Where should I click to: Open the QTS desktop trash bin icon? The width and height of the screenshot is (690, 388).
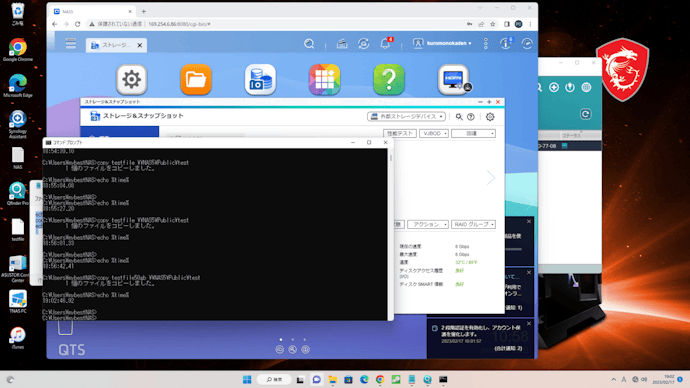point(65,328)
